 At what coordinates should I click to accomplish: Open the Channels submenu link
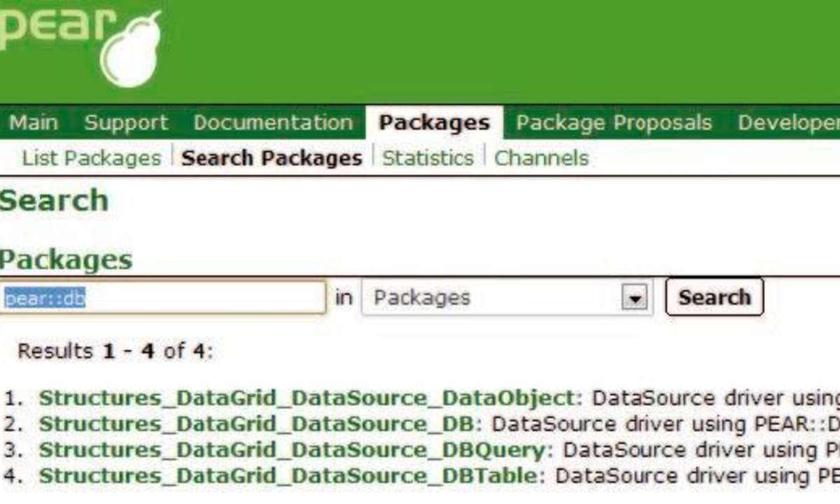click(541, 158)
